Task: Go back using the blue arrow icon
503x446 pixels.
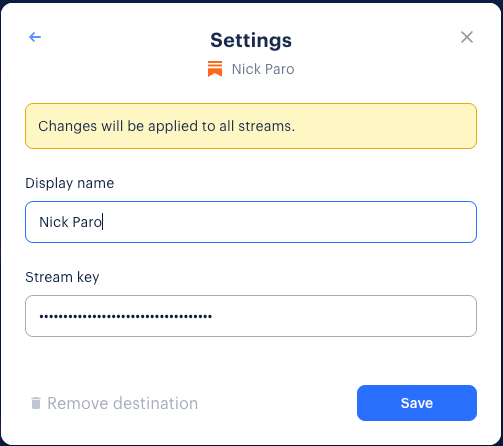Action: pos(35,37)
